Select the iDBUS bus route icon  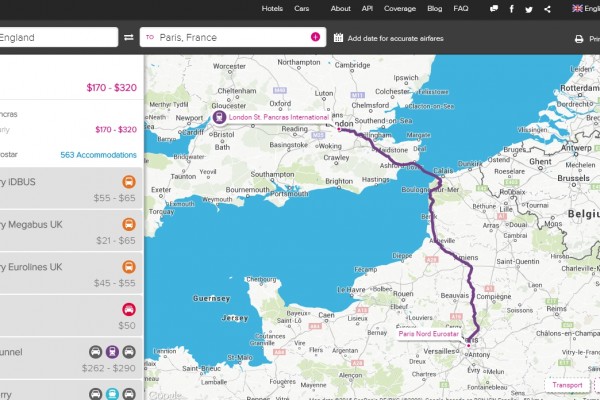pyautogui.click(x=130, y=183)
